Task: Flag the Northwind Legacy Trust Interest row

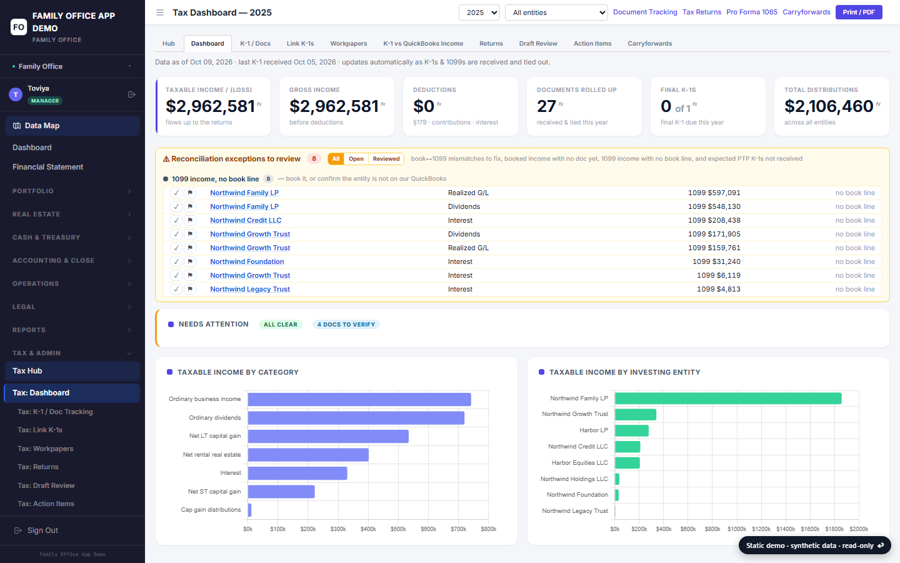Action: tap(190, 289)
